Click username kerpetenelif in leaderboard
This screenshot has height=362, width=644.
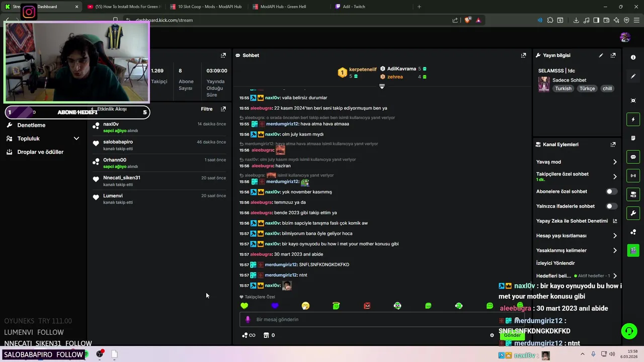tap(363, 69)
